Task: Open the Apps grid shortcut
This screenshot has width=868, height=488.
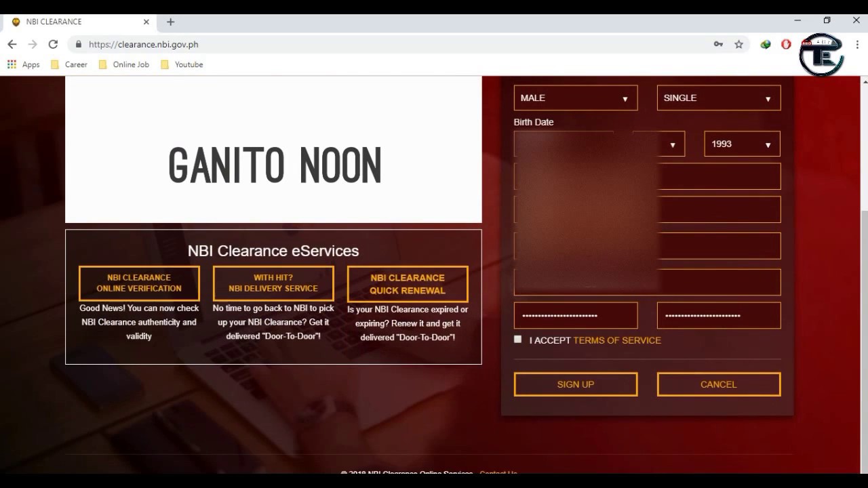Action: (24, 64)
